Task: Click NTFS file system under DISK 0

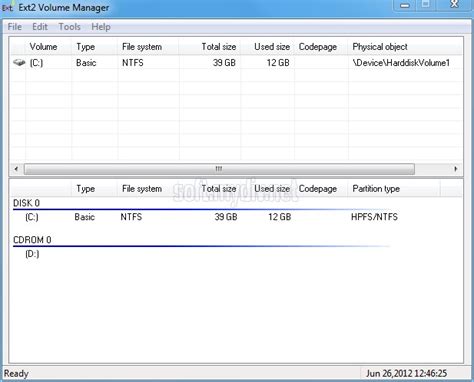Action: point(131,217)
